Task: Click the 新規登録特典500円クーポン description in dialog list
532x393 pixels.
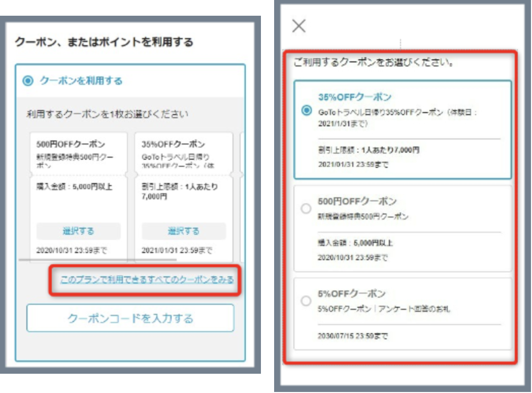Action: tap(363, 217)
